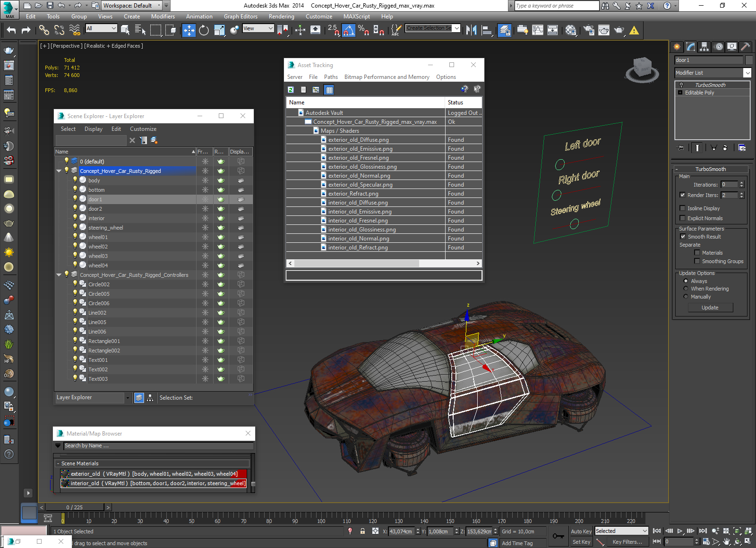The image size is (756, 548).
Task: Open Bitmap Performance and Memory menu
Action: pos(387,77)
